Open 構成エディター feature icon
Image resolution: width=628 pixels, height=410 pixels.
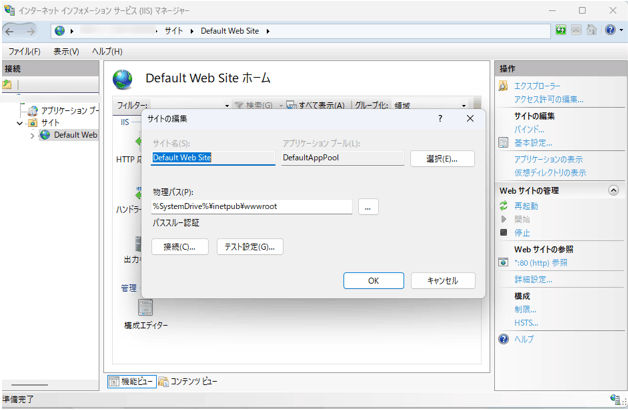(x=145, y=308)
